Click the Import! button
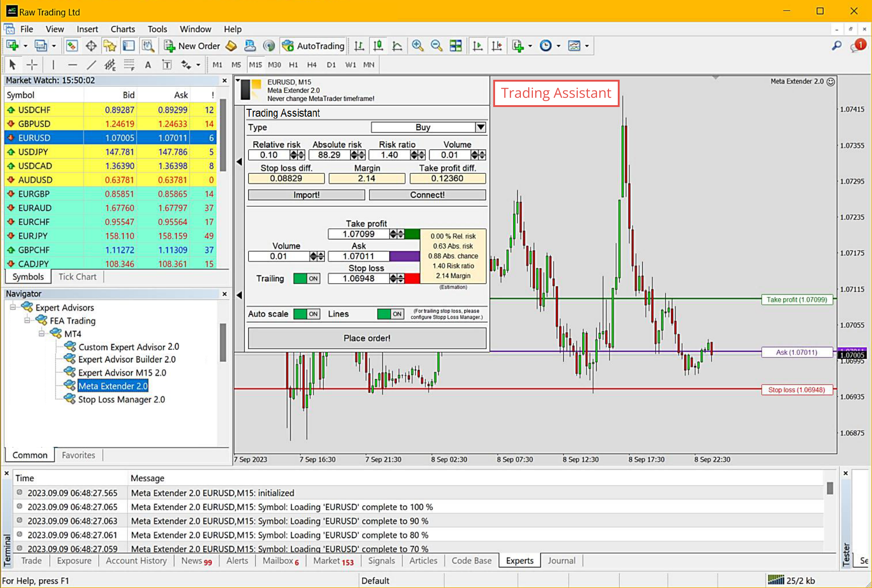 [306, 195]
